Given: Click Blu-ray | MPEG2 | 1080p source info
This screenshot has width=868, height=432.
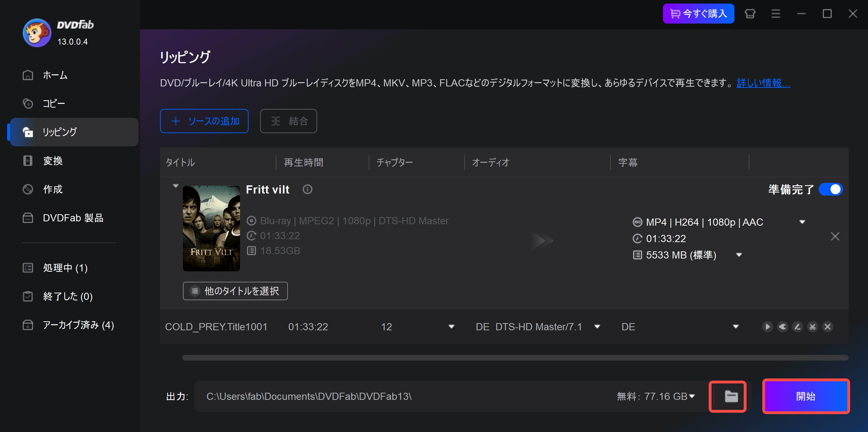Looking at the screenshot, I should point(354,221).
